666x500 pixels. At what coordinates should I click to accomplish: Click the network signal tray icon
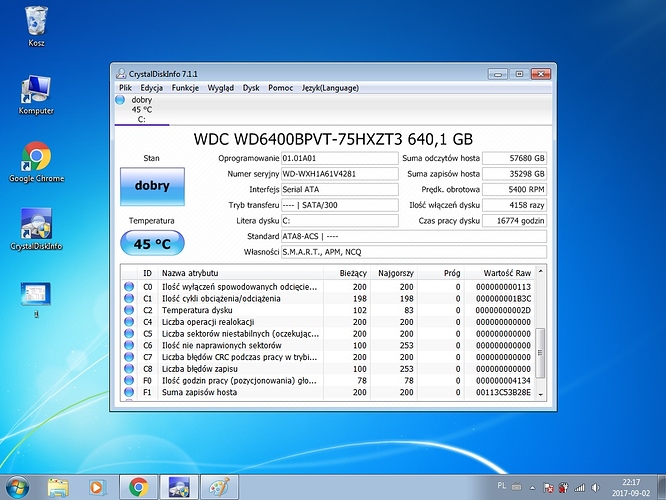click(579, 488)
